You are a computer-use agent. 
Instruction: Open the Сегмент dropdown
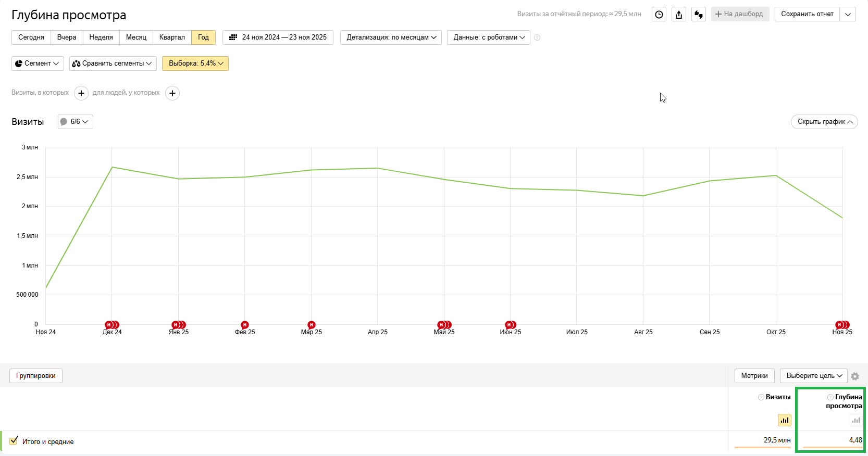38,64
